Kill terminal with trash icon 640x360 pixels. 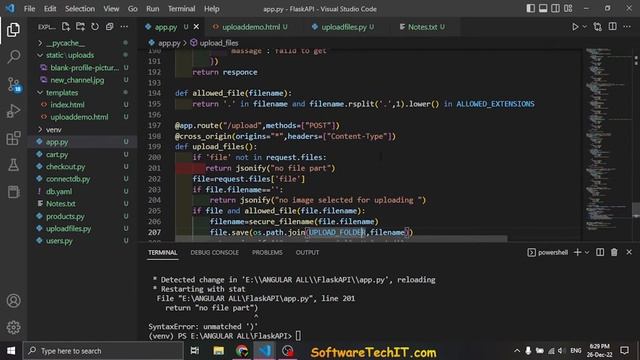(x=614, y=253)
